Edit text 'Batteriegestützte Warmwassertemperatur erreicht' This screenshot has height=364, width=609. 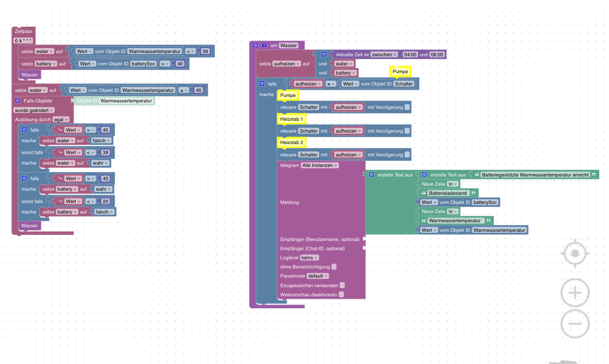535,175
